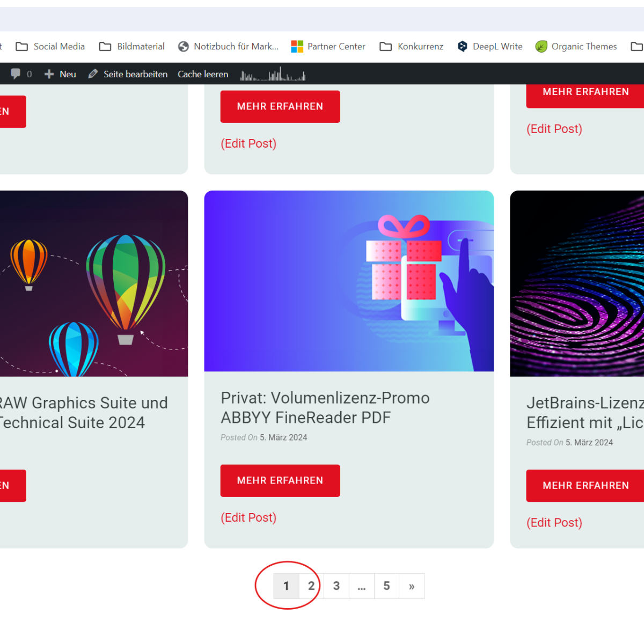Open the Konkurrenz bookmark folder
Viewport: 644px width, 644px height.
pyautogui.click(x=412, y=47)
